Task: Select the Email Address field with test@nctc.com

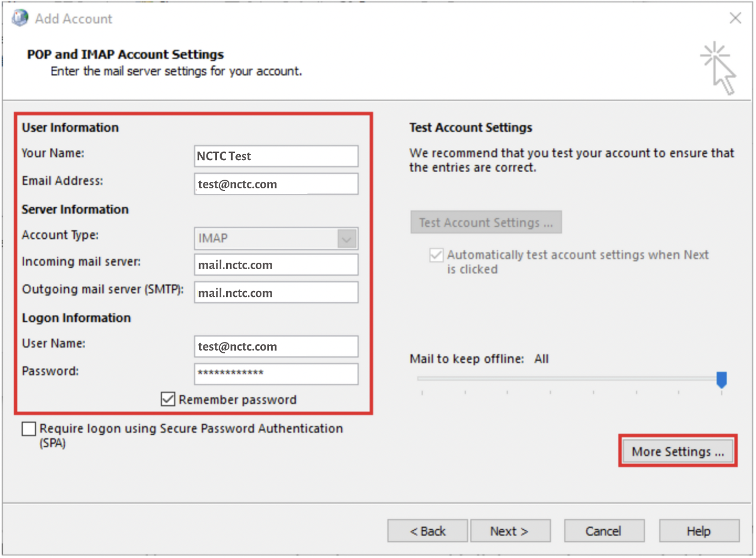Action: tap(276, 184)
